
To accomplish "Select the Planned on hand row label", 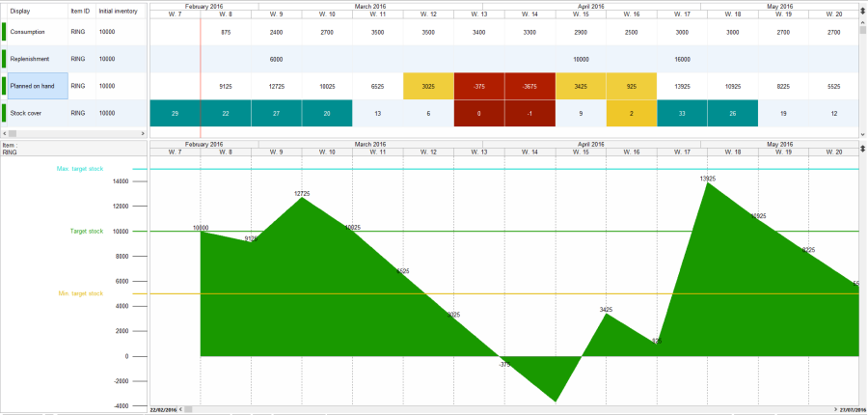I will click(38, 86).
